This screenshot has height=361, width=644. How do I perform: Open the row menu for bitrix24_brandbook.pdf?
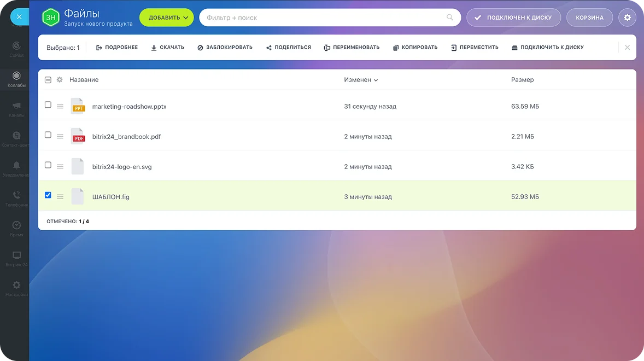(x=60, y=137)
